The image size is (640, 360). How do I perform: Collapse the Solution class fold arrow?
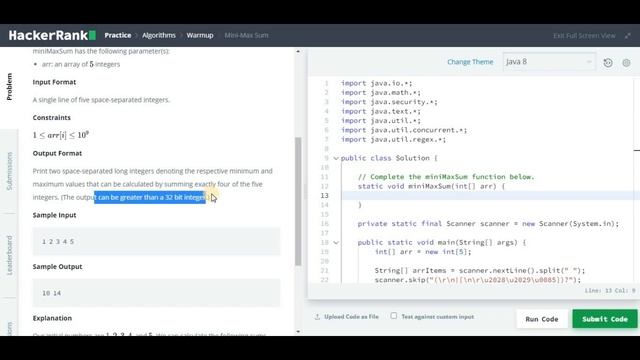click(336, 158)
